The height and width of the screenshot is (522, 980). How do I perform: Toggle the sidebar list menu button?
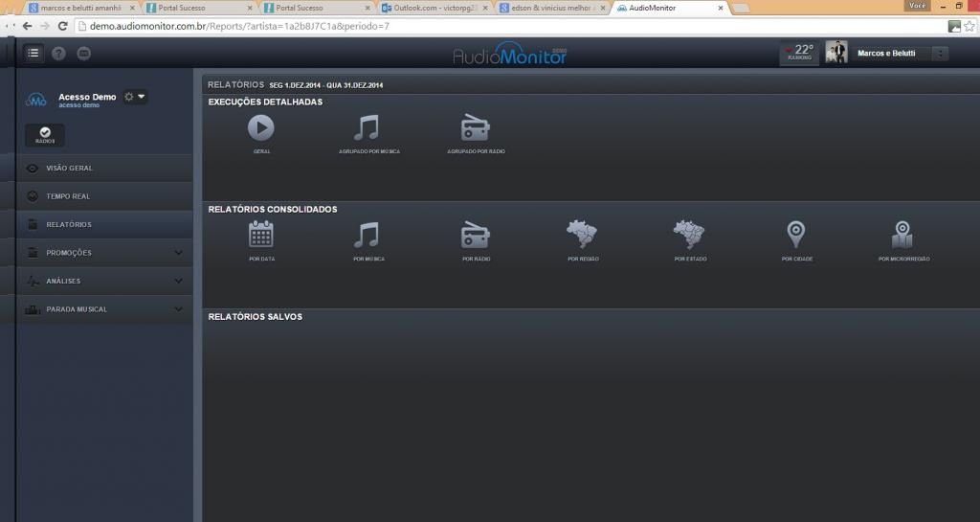point(34,54)
